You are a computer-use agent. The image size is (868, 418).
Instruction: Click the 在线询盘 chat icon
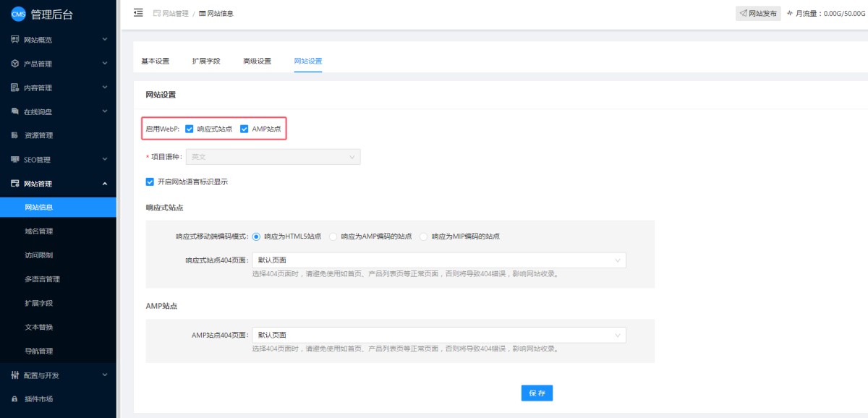click(x=14, y=111)
